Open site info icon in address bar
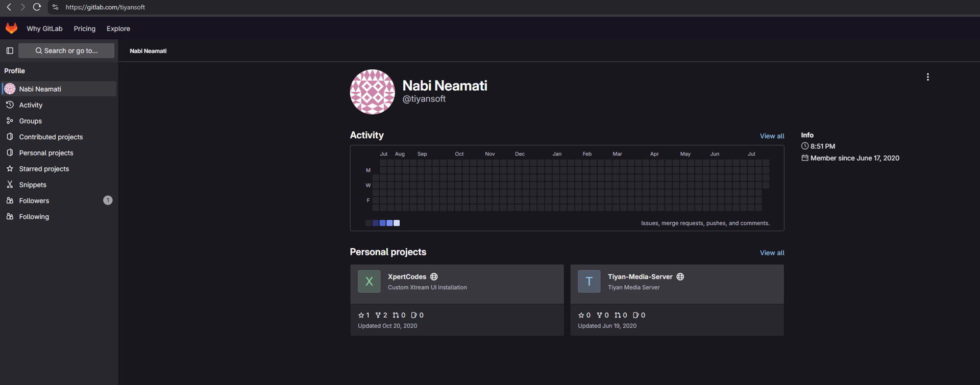This screenshot has height=385, width=980. (x=55, y=7)
